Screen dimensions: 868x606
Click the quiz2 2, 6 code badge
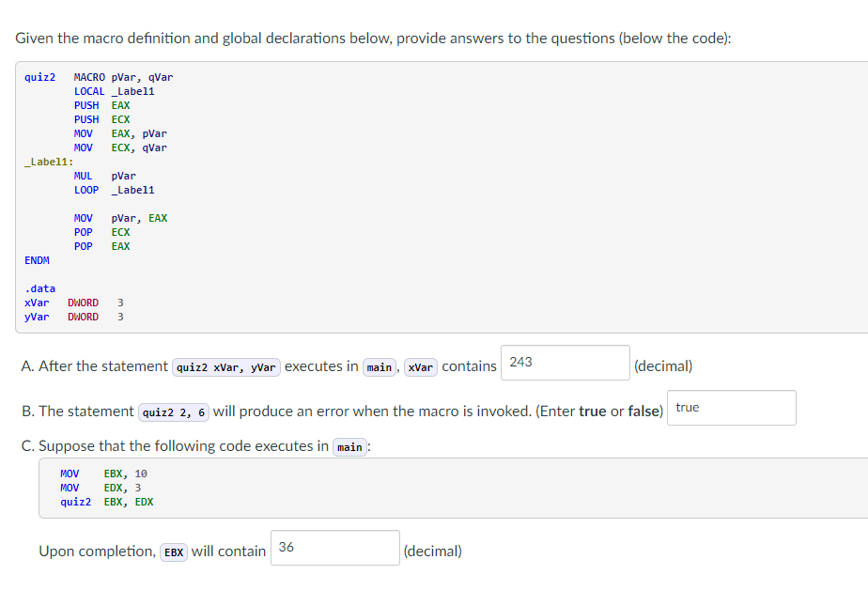pyautogui.click(x=173, y=412)
